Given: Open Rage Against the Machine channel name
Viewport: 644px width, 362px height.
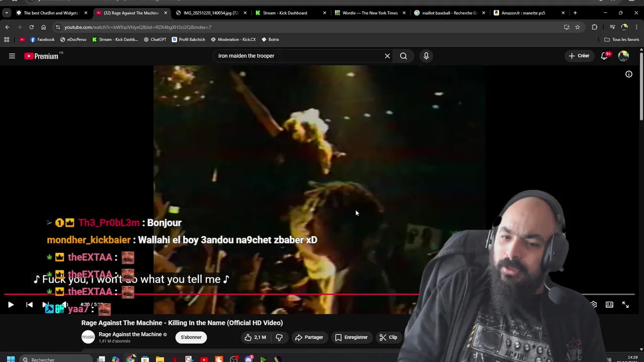Looking at the screenshot, I should click(130, 334).
